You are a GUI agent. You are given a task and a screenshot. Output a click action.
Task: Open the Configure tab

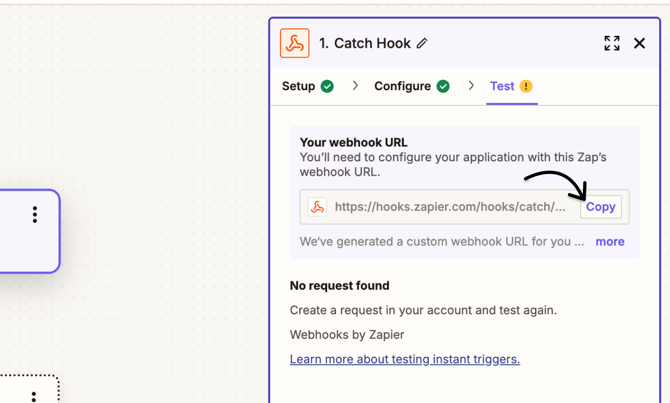(x=412, y=86)
